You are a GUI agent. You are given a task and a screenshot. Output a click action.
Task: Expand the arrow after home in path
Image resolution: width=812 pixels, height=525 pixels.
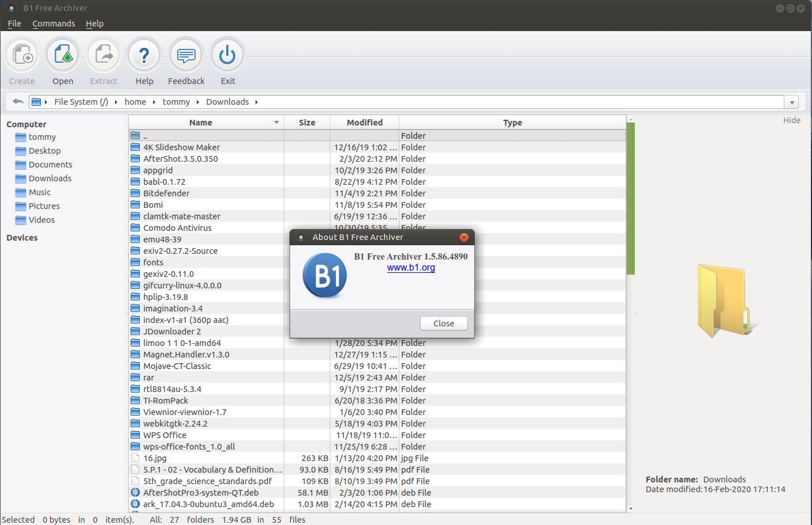[154, 102]
